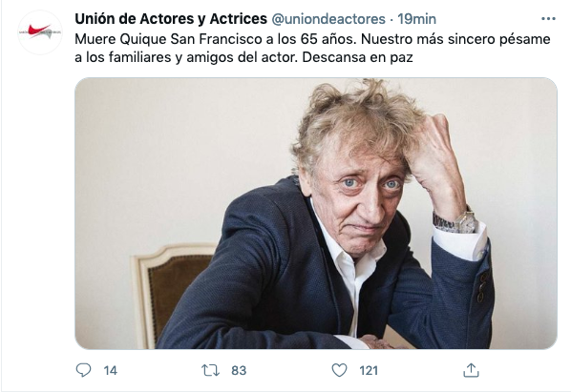Click the reply speech bubble icon
This screenshot has height=392, width=571.
[83, 370]
